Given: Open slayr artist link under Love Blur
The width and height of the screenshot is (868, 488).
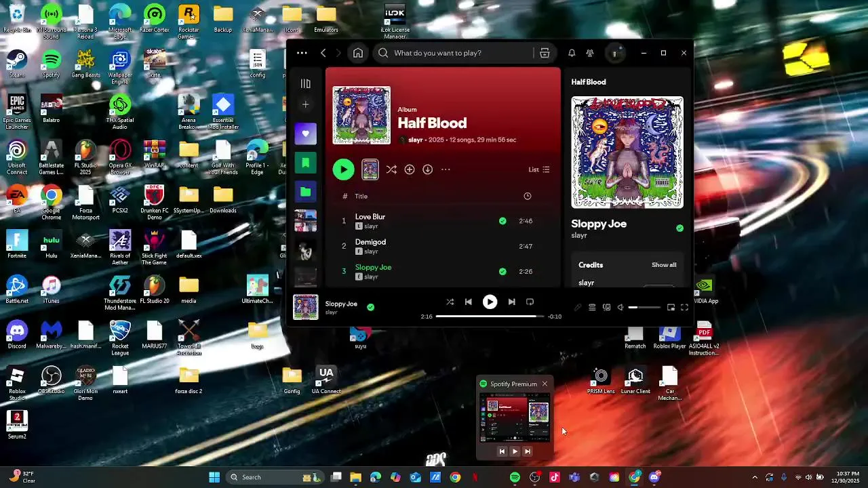Looking at the screenshot, I should [371, 226].
